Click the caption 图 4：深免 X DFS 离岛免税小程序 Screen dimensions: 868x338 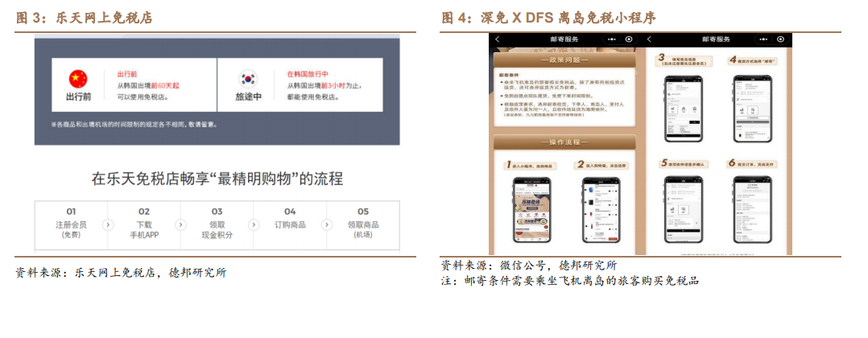pyautogui.click(x=548, y=19)
